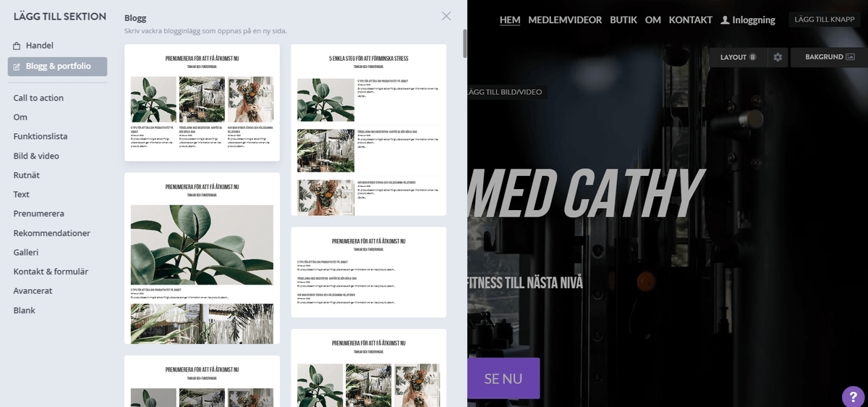
Task: Select the Blank category
Action: (24, 310)
